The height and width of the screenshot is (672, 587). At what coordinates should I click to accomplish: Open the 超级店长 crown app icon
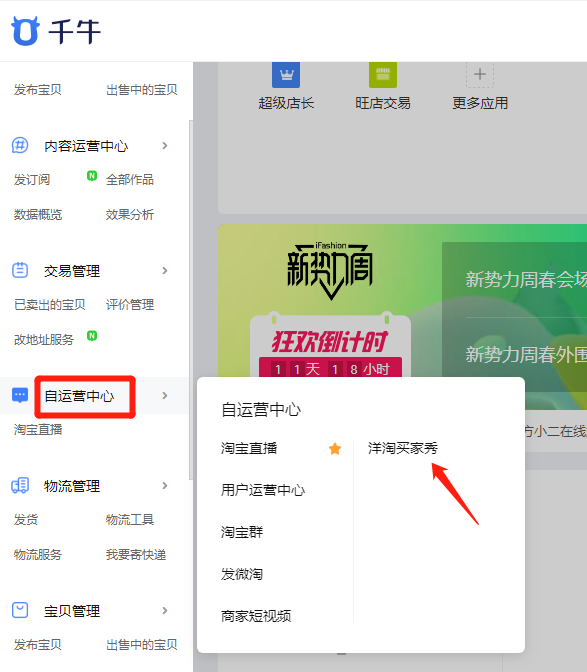286,75
